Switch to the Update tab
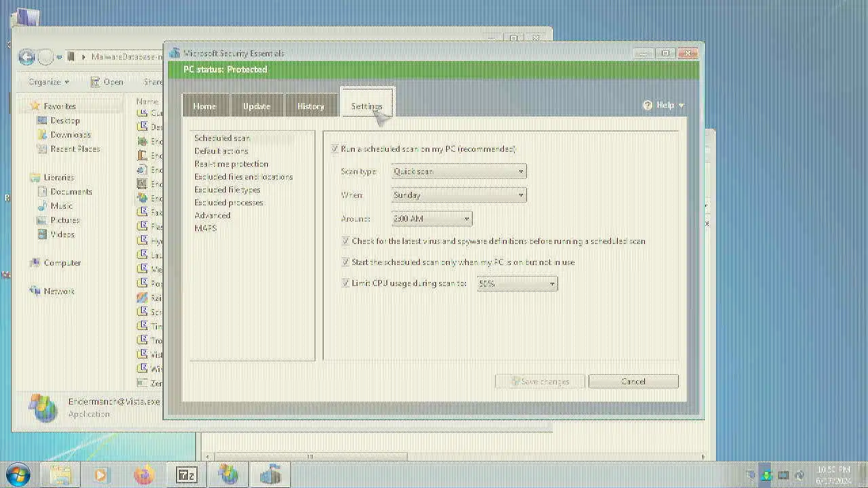868x488 pixels. [x=256, y=106]
